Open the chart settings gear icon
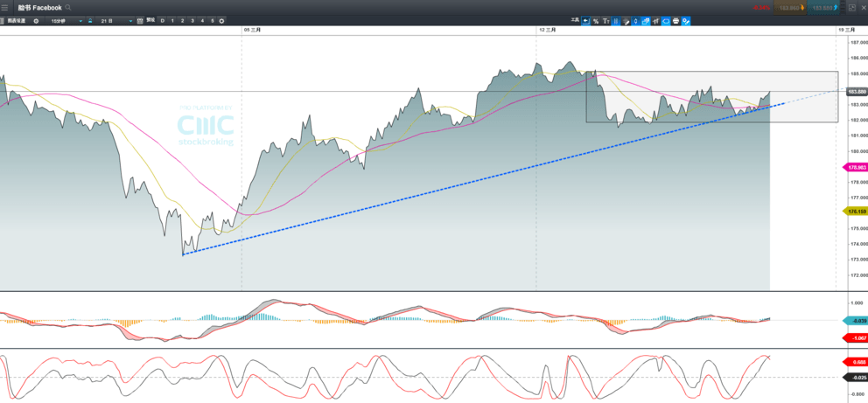The image size is (868, 403). [x=36, y=21]
